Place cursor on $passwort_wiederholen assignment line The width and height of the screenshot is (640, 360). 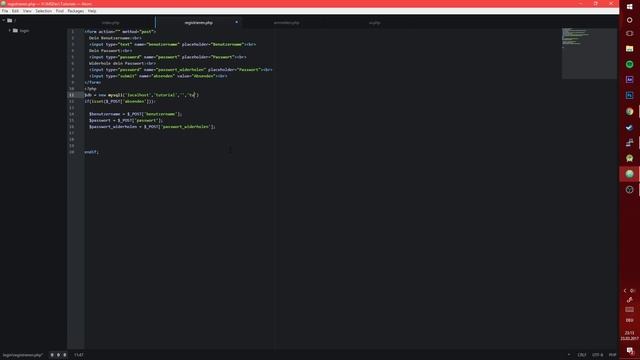click(x=152, y=127)
